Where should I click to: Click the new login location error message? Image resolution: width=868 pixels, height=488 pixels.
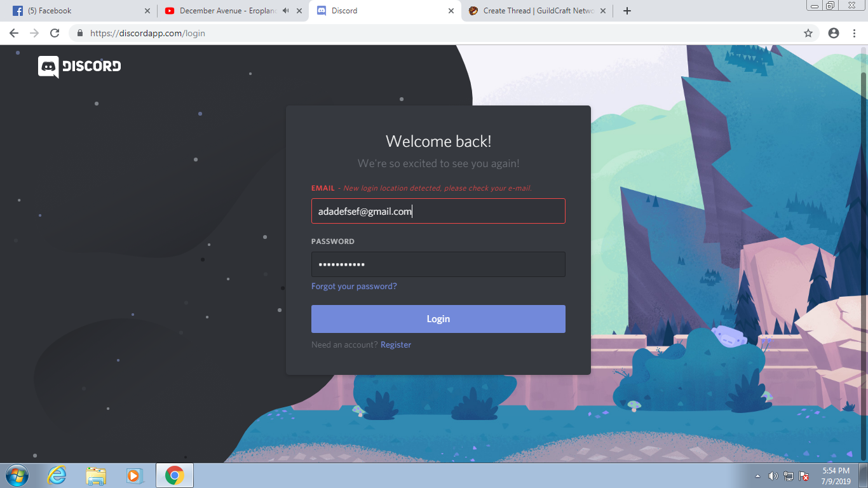click(x=437, y=188)
